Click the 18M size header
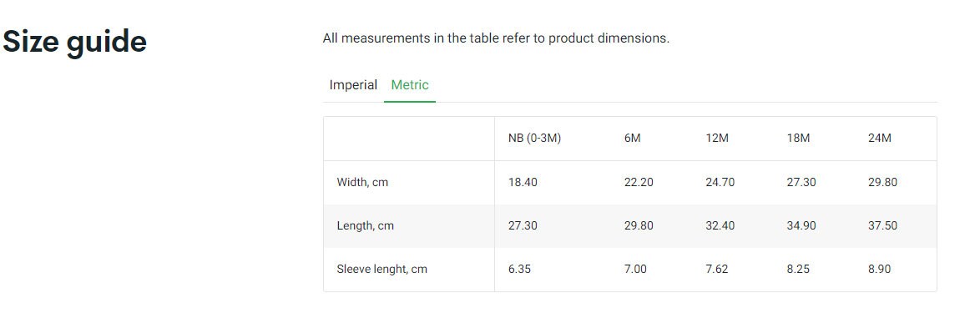This screenshot has height=313, width=980. point(798,139)
